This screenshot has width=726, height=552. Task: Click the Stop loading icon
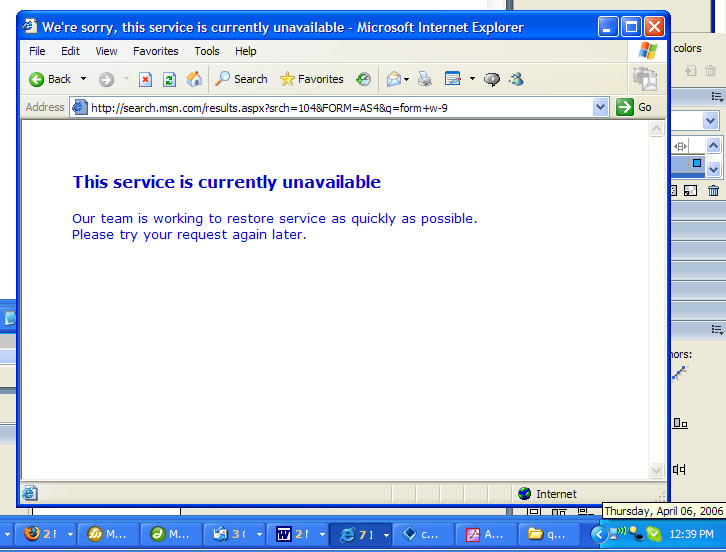tap(145, 79)
